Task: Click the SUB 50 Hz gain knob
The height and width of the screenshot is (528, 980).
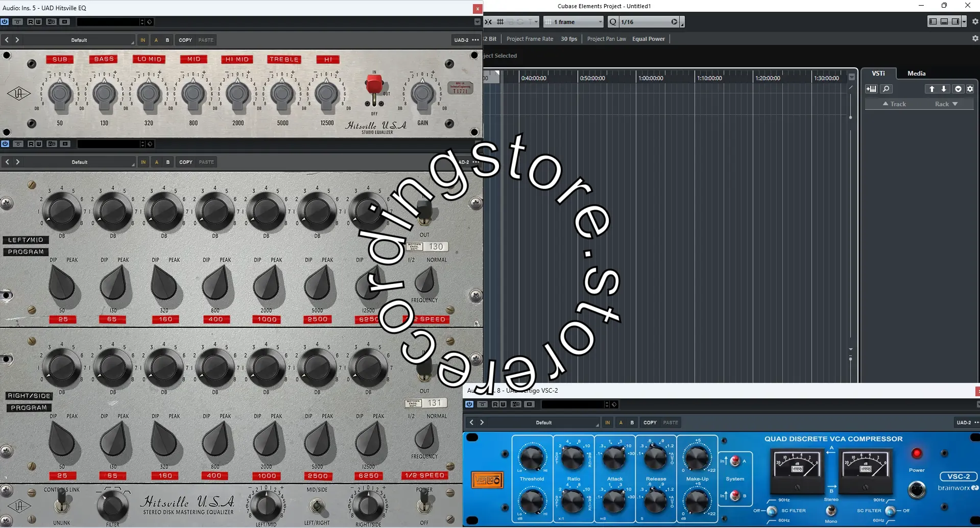Action: click(60, 94)
